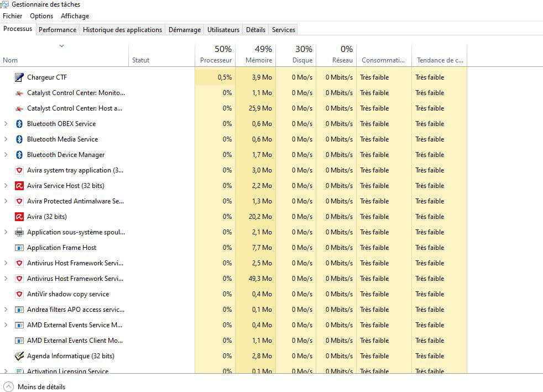Switch to the Performance tab

tap(58, 30)
